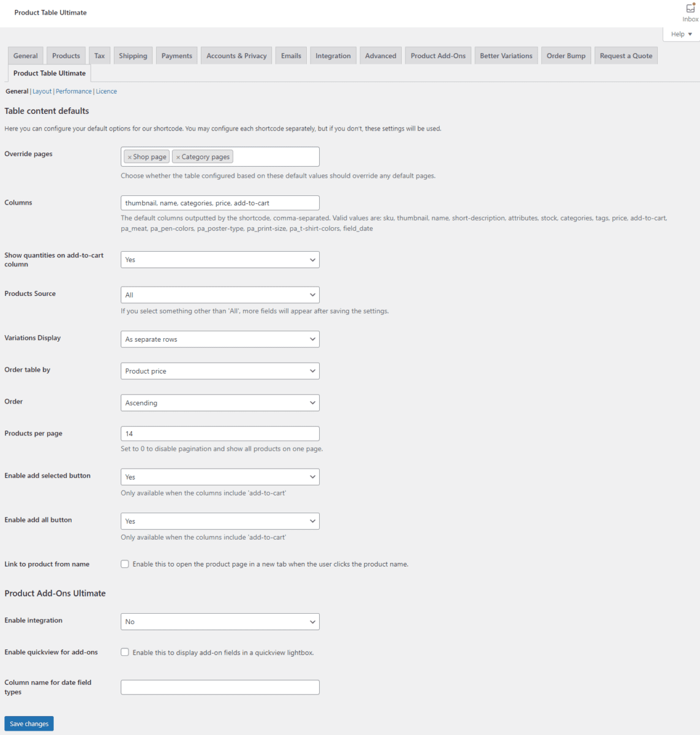Open Show quantities on add-to-cart dropdown

(x=220, y=260)
